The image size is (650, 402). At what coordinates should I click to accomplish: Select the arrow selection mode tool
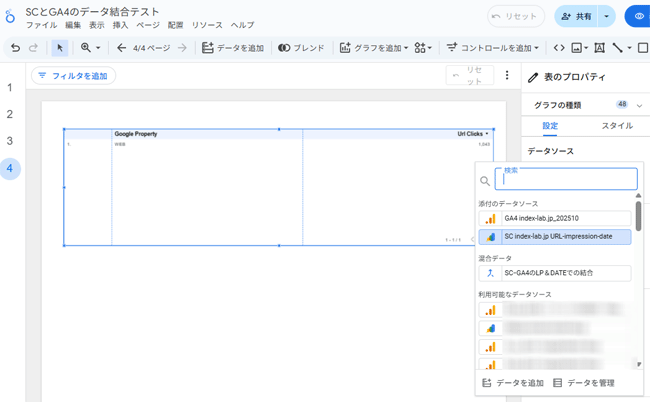[59, 47]
